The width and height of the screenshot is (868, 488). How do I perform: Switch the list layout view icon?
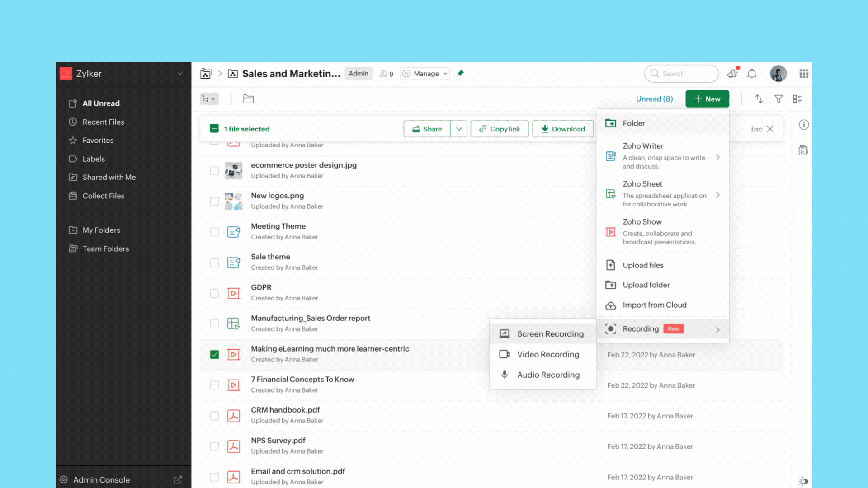pyautogui.click(x=797, y=99)
